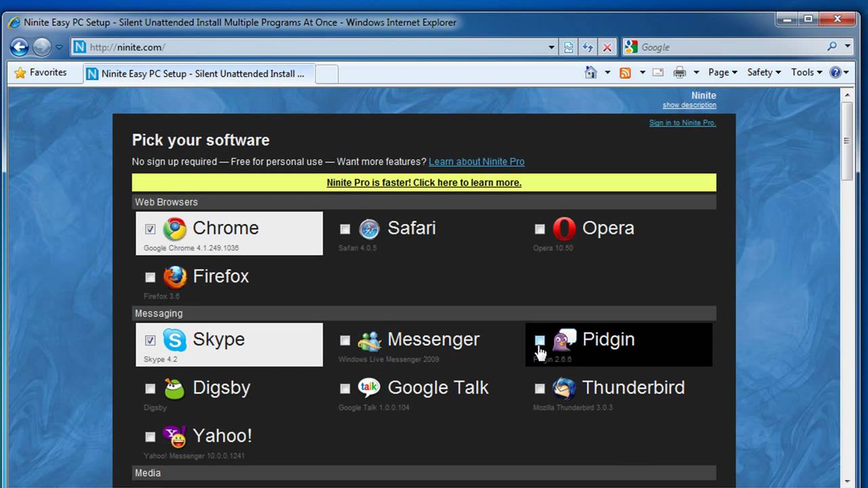Click the Sign in to Ninite Pro link
Image resolution: width=868 pixels, height=488 pixels.
coord(682,123)
